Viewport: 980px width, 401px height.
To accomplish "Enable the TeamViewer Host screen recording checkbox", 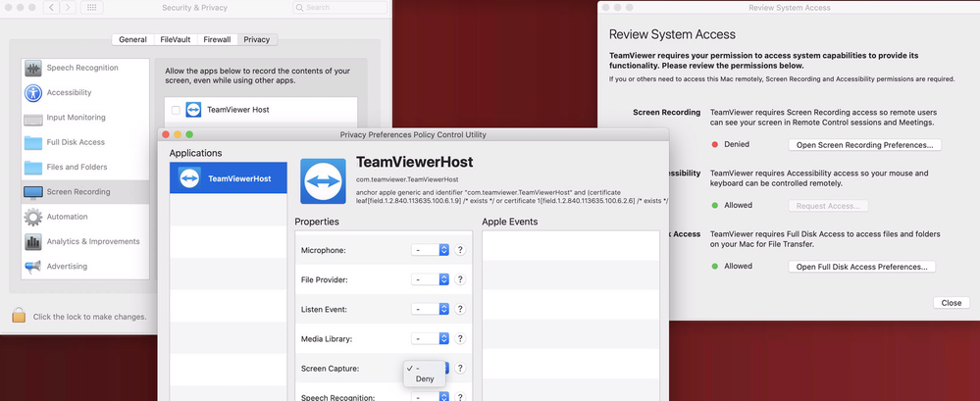I will pos(176,110).
